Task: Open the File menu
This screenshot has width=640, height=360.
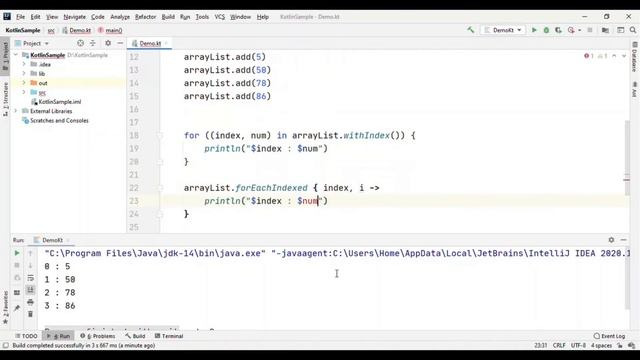Action: click(x=20, y=17)
